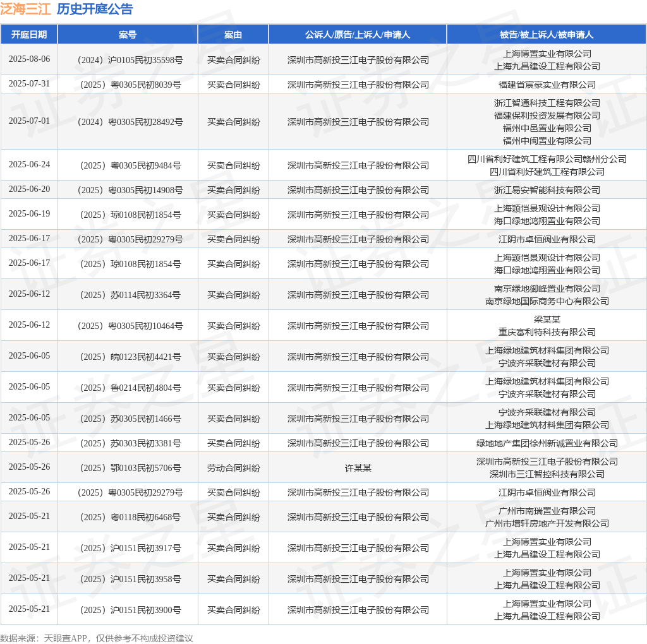Screen dimensions: 647x644
Task: Select the 公诉人/原告/上诉人/申请人 column header
Action: [358, 35]
